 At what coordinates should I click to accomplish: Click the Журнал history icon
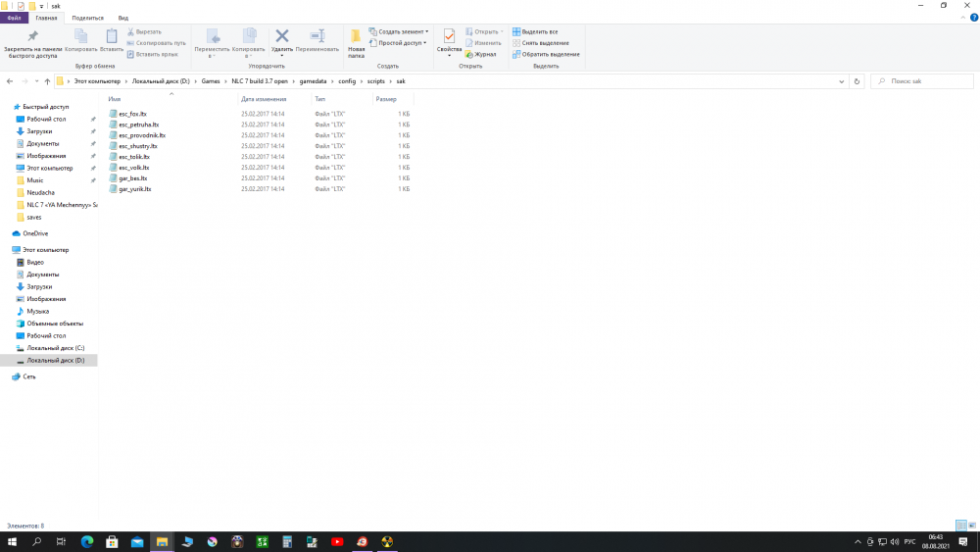click(480, 54)
